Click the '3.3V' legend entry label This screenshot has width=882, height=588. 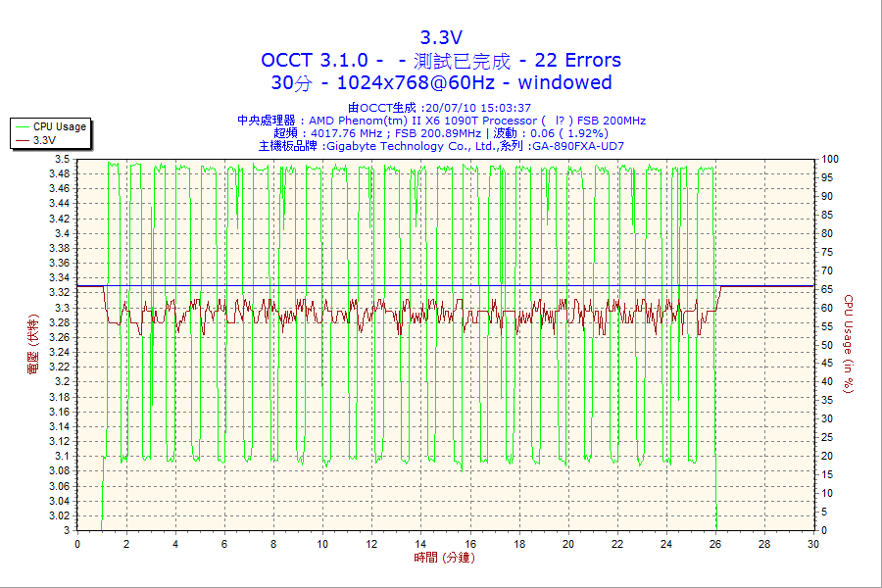pyautogui.click(x=44, y=140)
